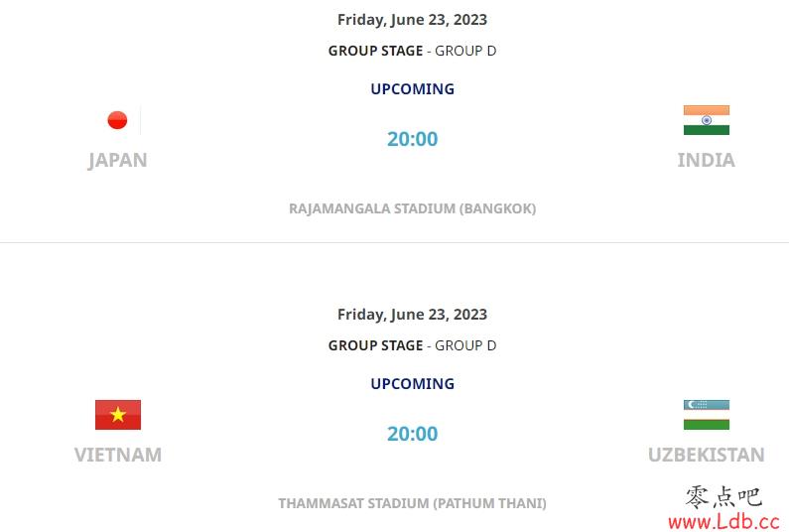This screenshot has width=789, height=532.
Task: Click the 20:00 time for Vietnam vs Uzbekistan
Action: 412,434
